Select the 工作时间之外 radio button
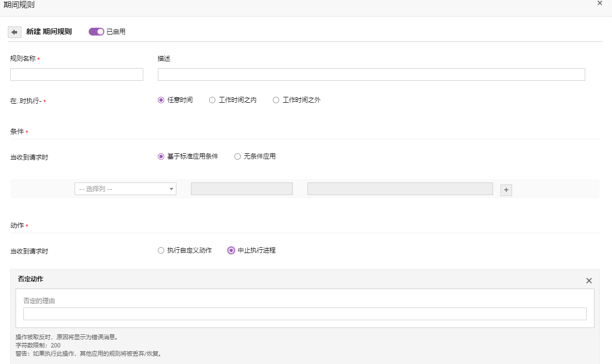This screenshot has height=364, width=612. click(276, 100)
